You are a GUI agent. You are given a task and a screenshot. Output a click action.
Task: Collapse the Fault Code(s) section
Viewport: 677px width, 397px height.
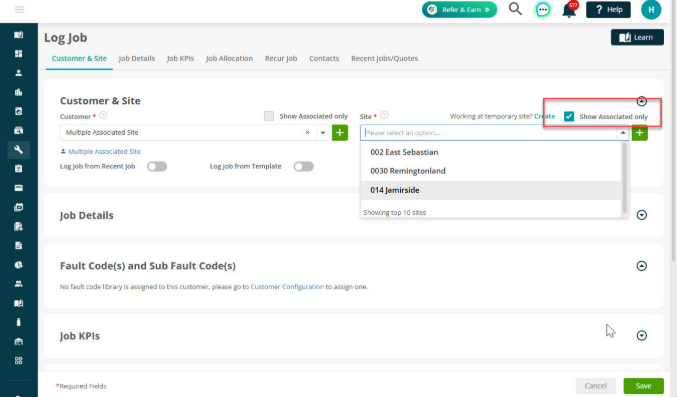pyautogui.click(x=642, y=266)
